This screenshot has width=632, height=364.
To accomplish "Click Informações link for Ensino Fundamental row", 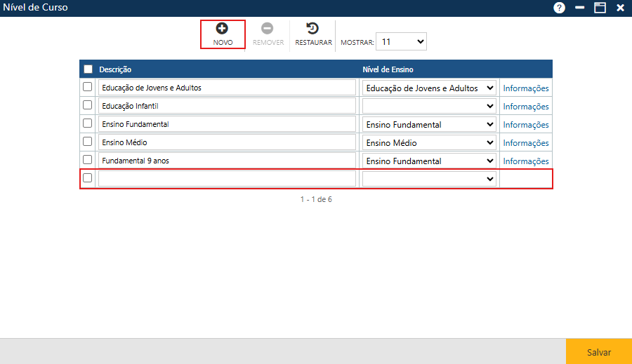I will tap(525, 125).
